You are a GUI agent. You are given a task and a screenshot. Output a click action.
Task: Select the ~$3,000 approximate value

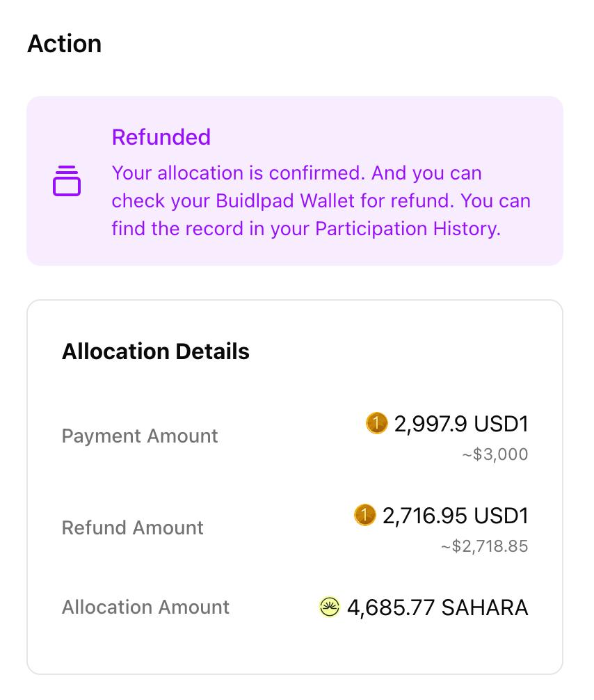pos(495,454)
